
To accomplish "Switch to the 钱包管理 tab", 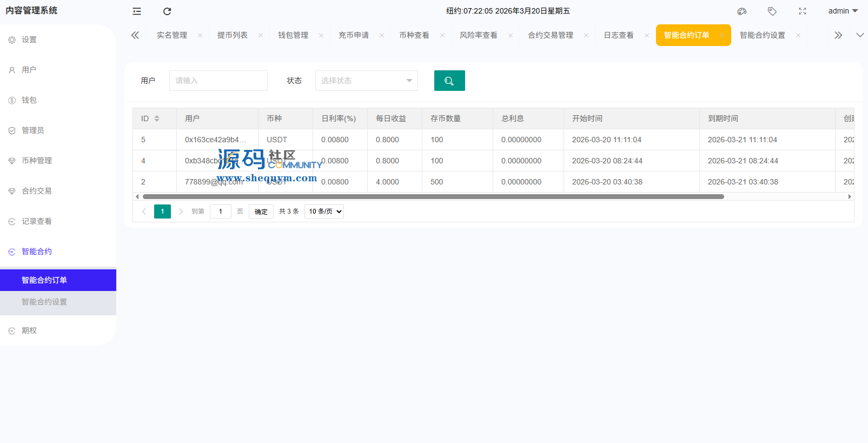I will pos(293,35).
